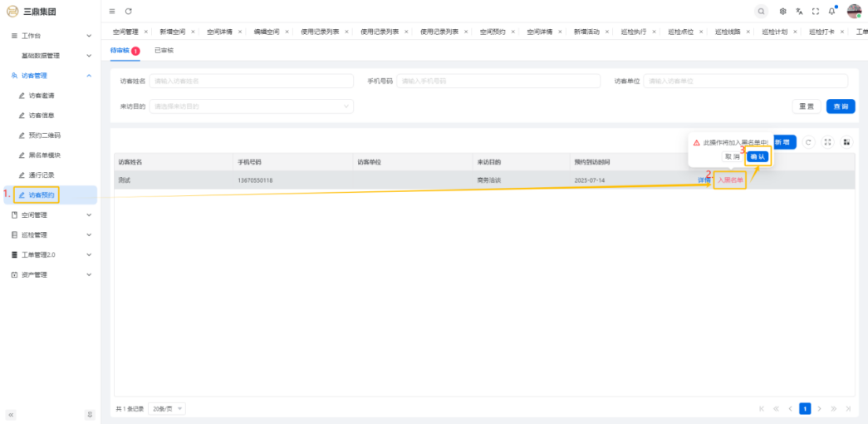Screen dimensions: 868x424
Task: Close the 空间管理 tab
Action: click(146, 32)
